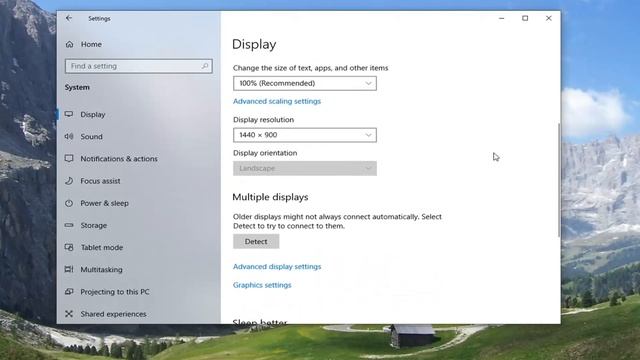Open Advanced scaling settings link
Viewport: 640px width, 360px height.
pos(277,101)
